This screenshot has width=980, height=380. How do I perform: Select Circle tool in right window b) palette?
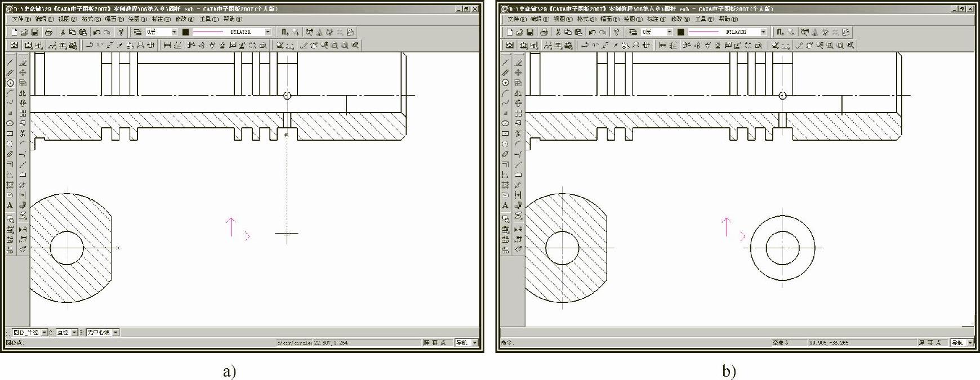point(506,83)
